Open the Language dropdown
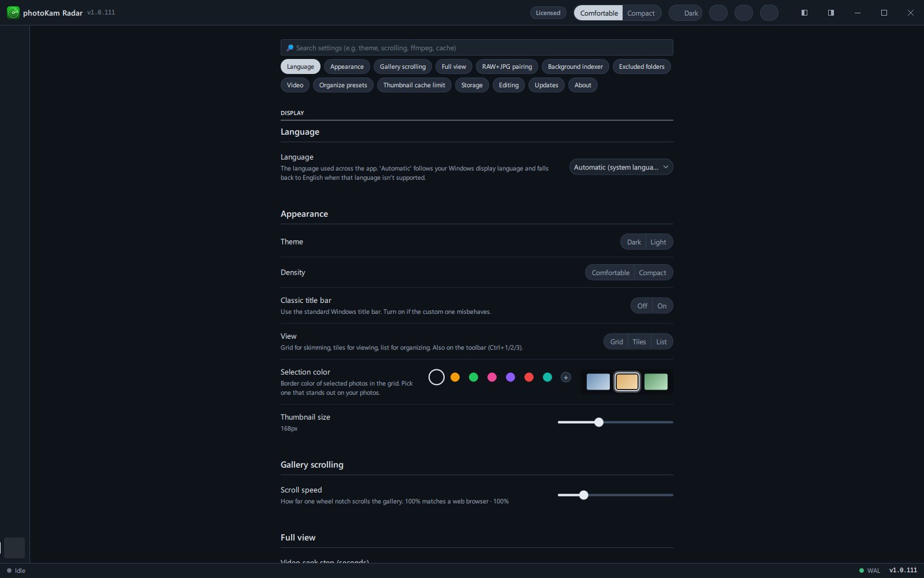This screenshot has height=578, width=924. click(621, 167)
